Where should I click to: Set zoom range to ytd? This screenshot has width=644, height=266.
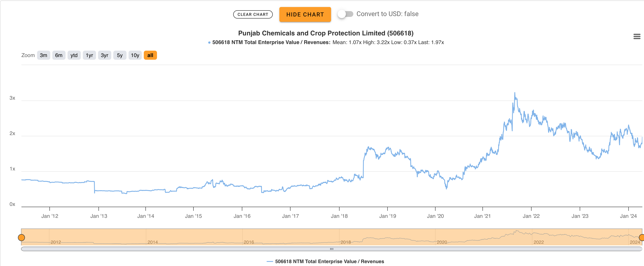(x=74, y=55)
